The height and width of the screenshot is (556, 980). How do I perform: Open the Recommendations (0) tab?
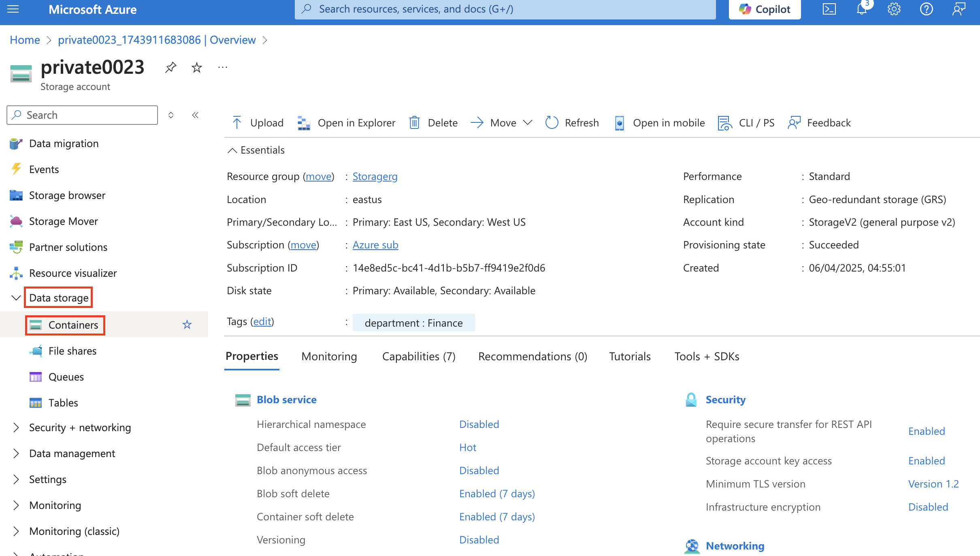click(x=533, y=357)
